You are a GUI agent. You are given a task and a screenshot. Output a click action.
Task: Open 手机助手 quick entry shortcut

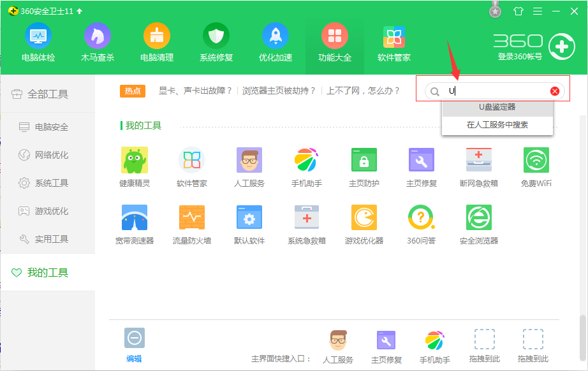(x=435, y=347)
